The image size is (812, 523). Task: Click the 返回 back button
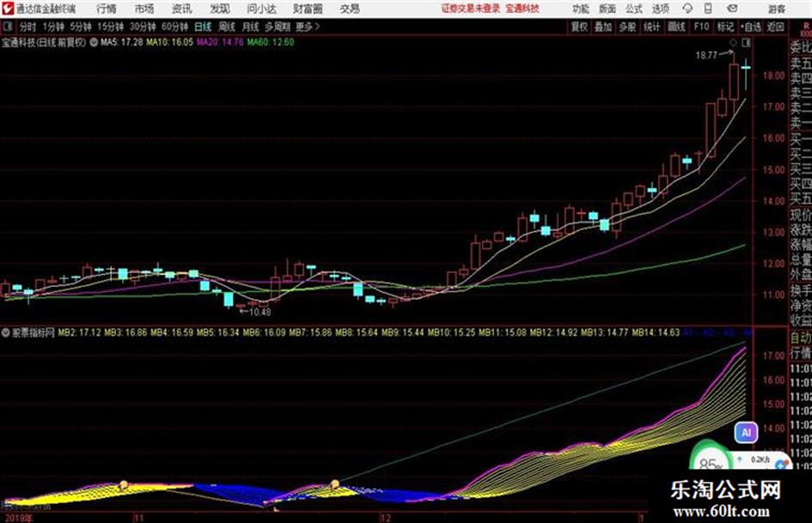pyautogui.click(x=775, y=27)
